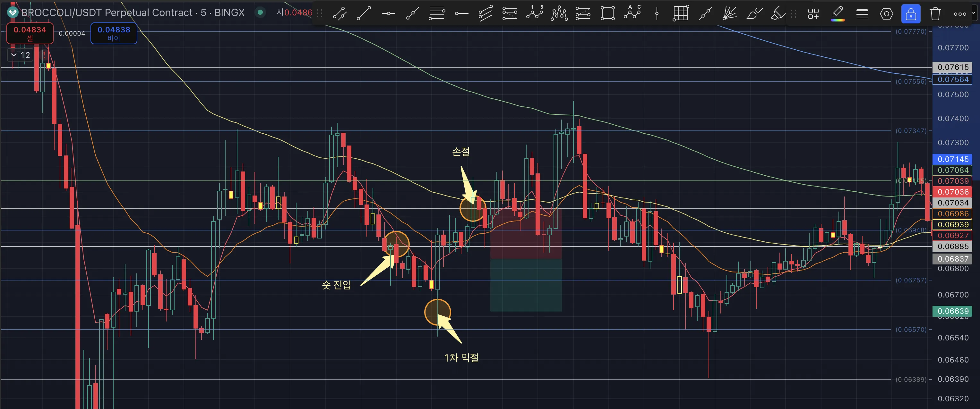Select the rectangle shape tool
The height and width of the screenshot is (409, 980).
607,14
